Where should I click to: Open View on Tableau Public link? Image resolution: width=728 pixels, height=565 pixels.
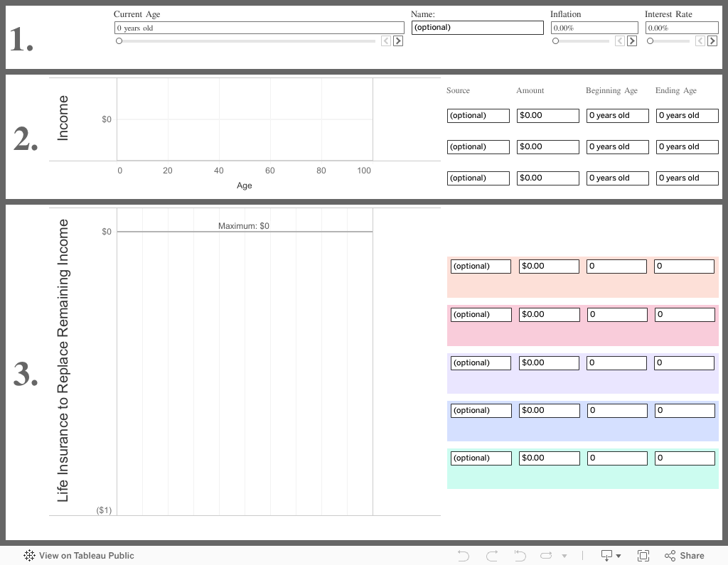point(79,556)
